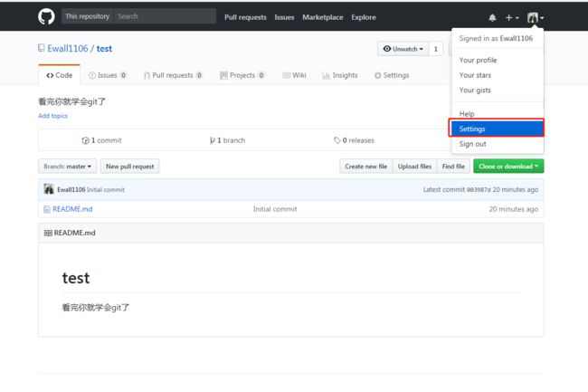Expand the Clone or download button

[x=508, y=167]
